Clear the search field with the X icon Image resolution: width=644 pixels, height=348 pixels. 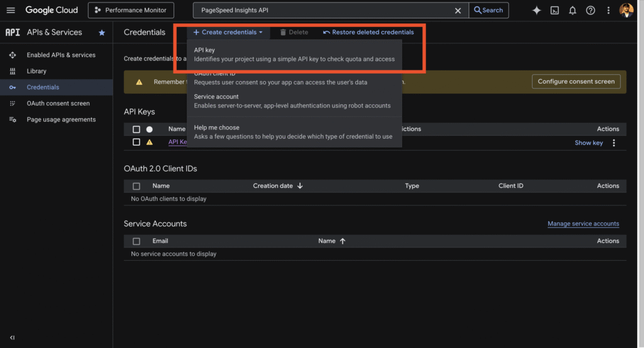[x=458, y=10]
